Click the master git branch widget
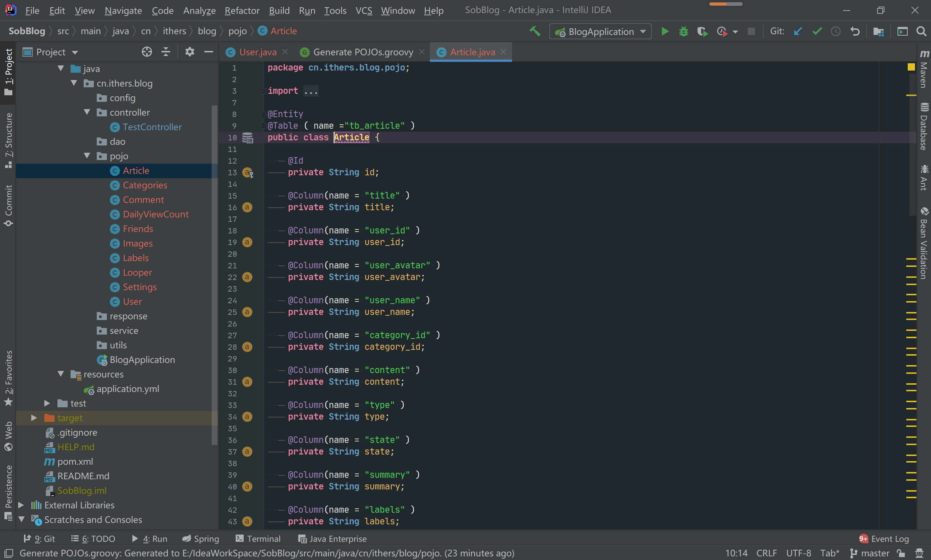 point(871,553)
